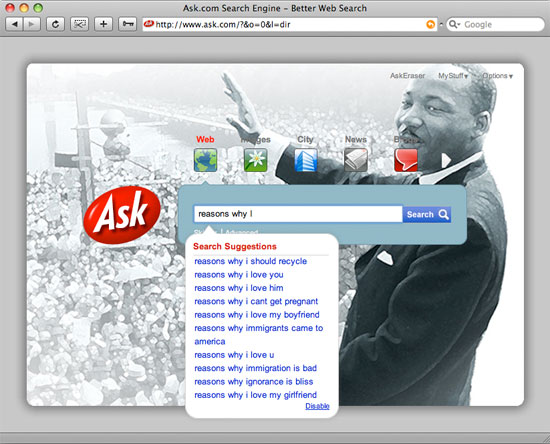This screenshot has height=444, width=550.
Task: Choose suggestion 'reasons why immigration is bad'
Action: [x=255, y=368]
